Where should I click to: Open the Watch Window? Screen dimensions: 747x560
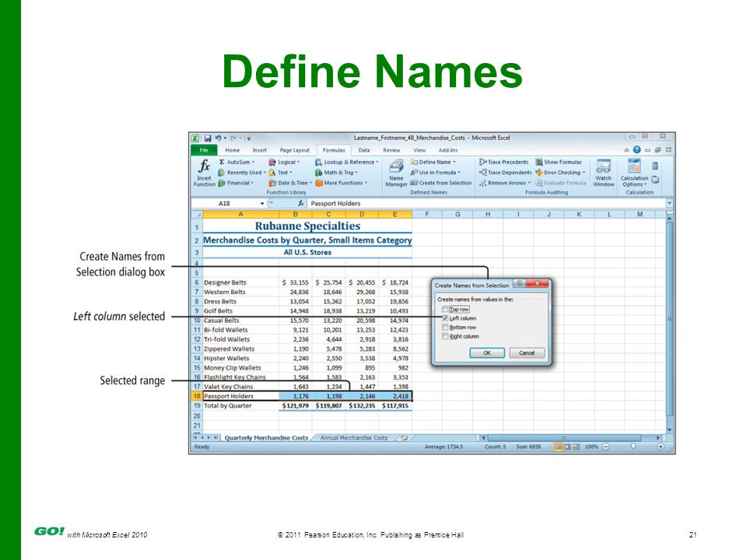tap(603, 173)
